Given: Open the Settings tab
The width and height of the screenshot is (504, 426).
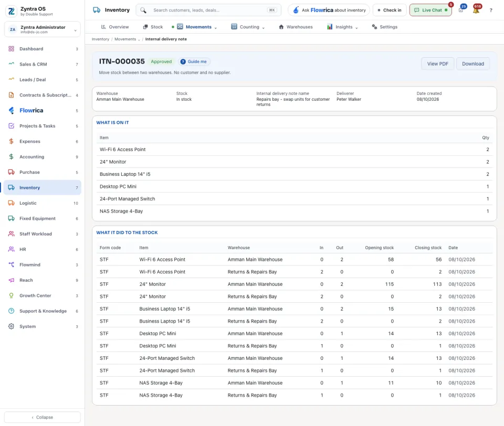Looking at the screenshot, I should pyautogui.click(x=385, y=27).
